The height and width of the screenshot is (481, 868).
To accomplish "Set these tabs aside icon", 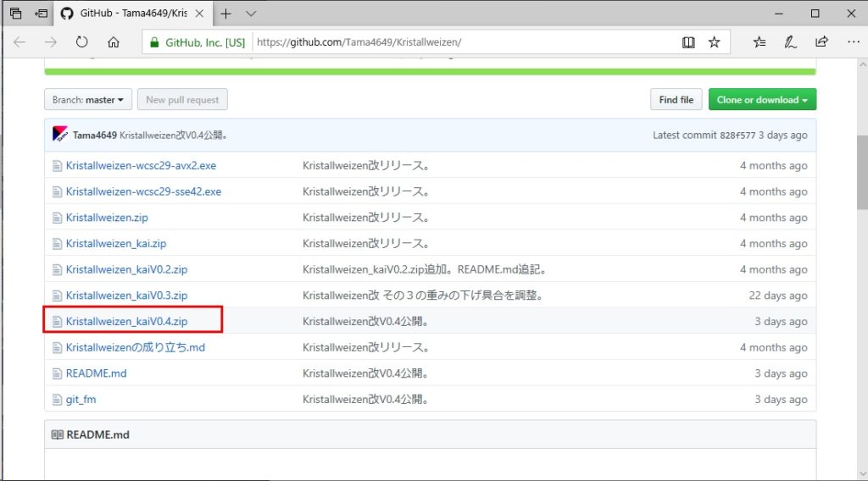I will click(x=41, y=14).
